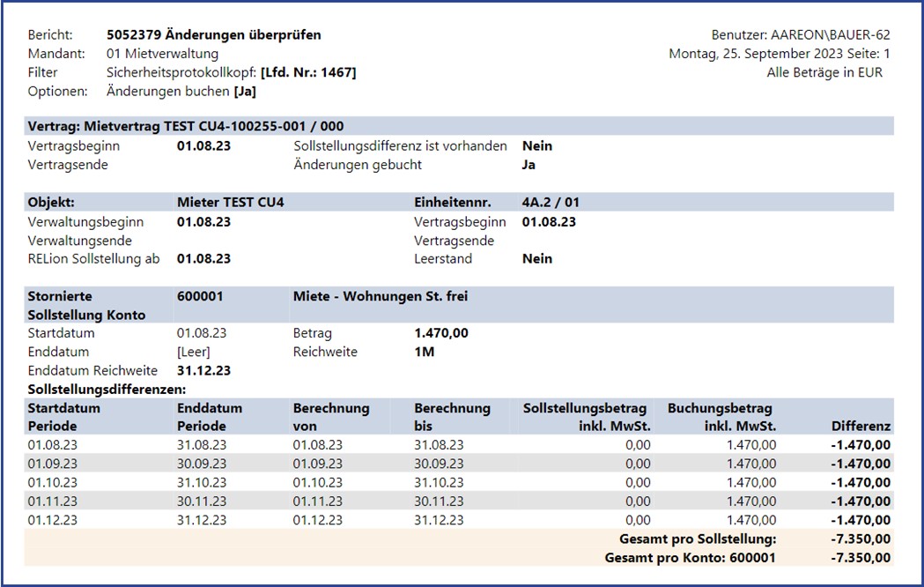Select the Mandant value '01 Mietverwaltung'
The width and height of the screenshot is (924, 587).
point(162,54)
